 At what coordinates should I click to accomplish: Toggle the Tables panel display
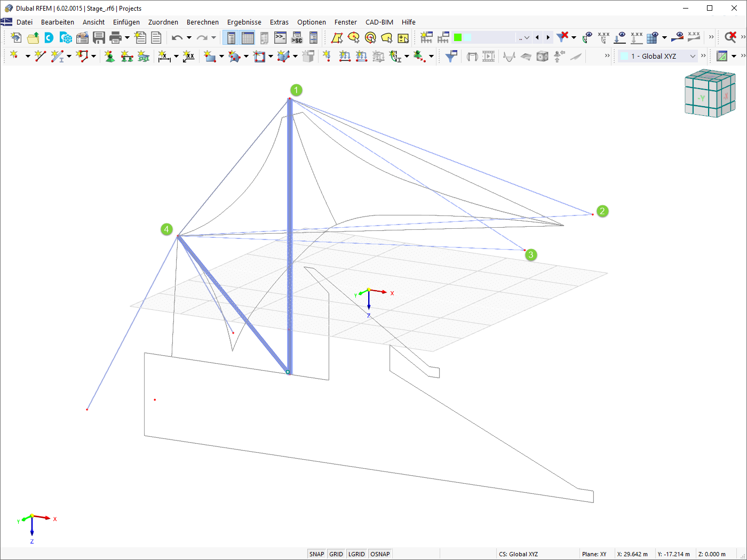(248, 38)
